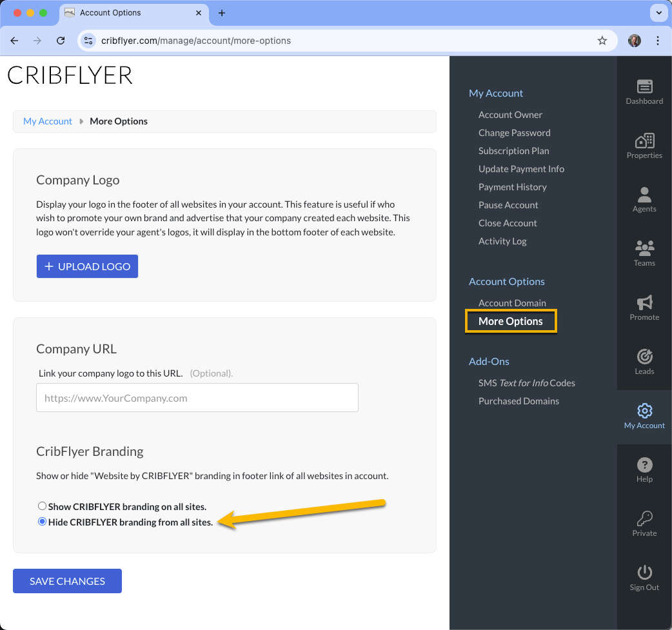This screenshot has height=630, width=672.
Task: Close the Account Options tab
Action: pyautogui.click(x=199, y=13)
